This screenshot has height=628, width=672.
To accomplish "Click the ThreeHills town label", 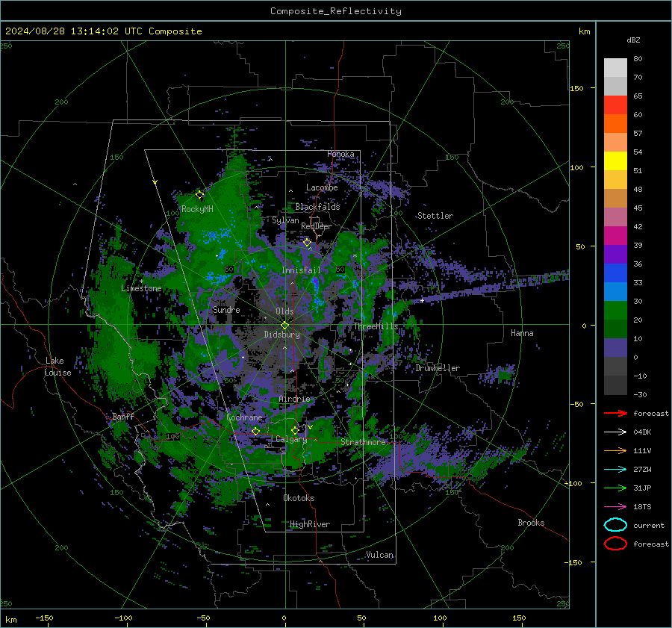I will 376,326.
